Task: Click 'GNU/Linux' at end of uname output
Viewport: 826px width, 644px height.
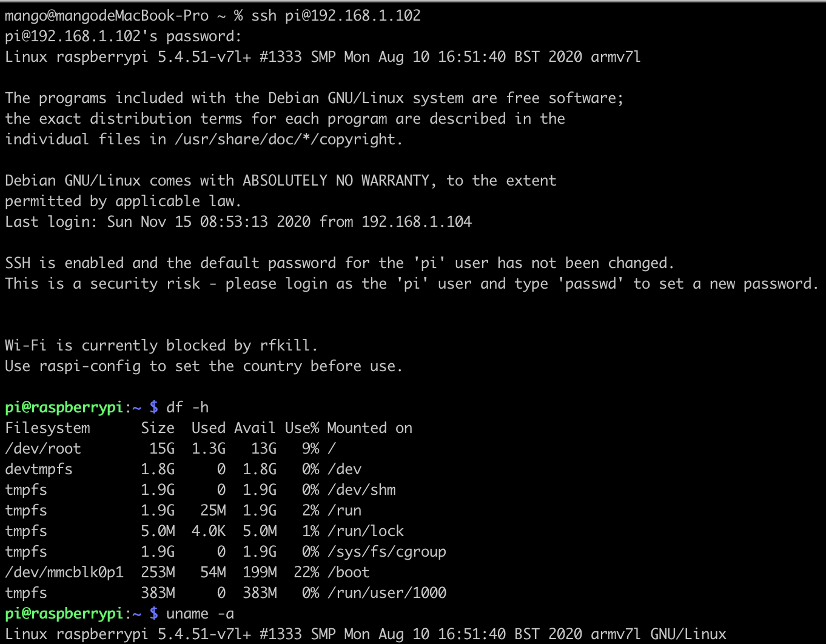Action: point(688,634)
